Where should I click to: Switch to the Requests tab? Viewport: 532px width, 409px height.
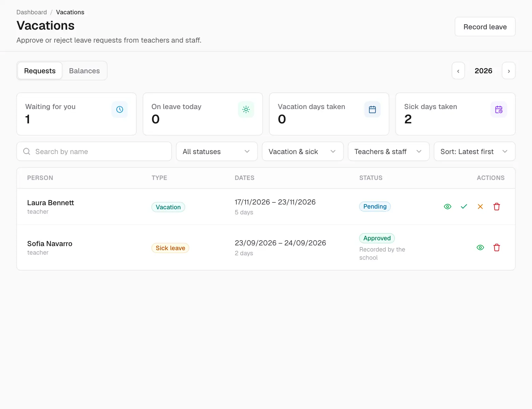[40, 71]
